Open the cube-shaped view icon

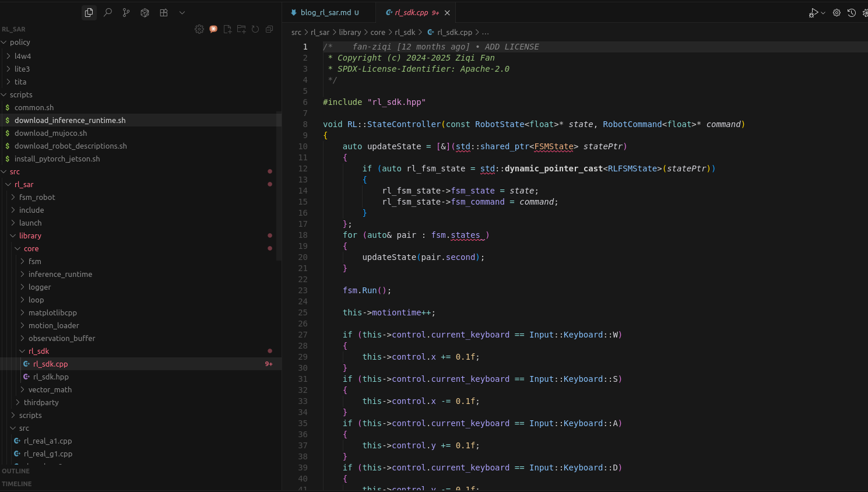pos(145,12)
